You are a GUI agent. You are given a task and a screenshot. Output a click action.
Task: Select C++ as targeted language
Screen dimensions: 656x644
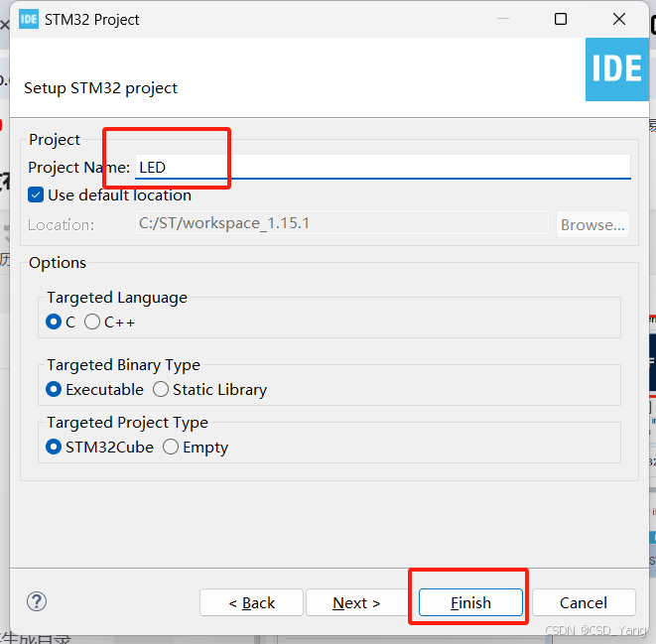[92, 322]
